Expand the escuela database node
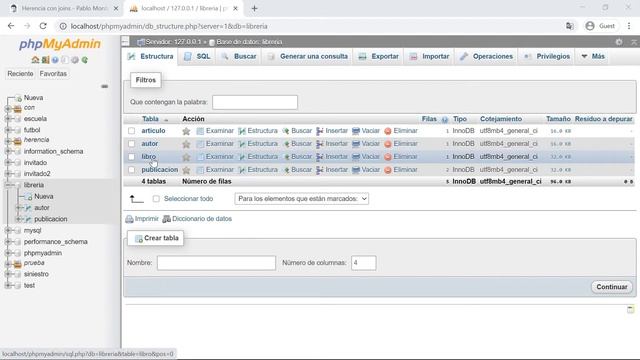This screenshot has width=640, height=360. [8, 119]
